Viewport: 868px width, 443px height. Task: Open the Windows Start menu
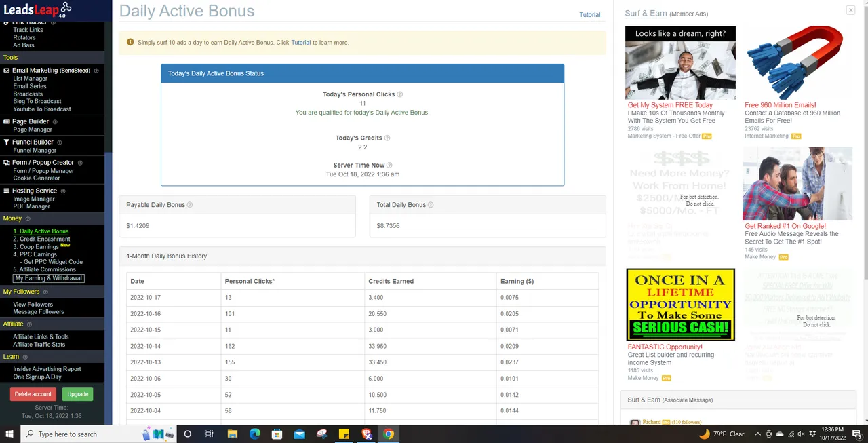(10, 434)
